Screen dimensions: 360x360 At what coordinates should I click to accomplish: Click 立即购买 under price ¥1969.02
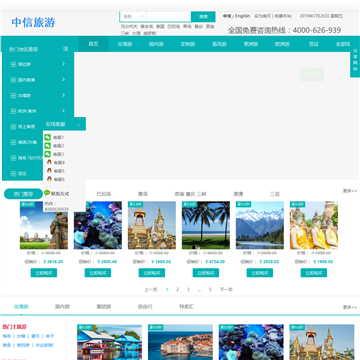pyautogui.click(x=314, y=273)
